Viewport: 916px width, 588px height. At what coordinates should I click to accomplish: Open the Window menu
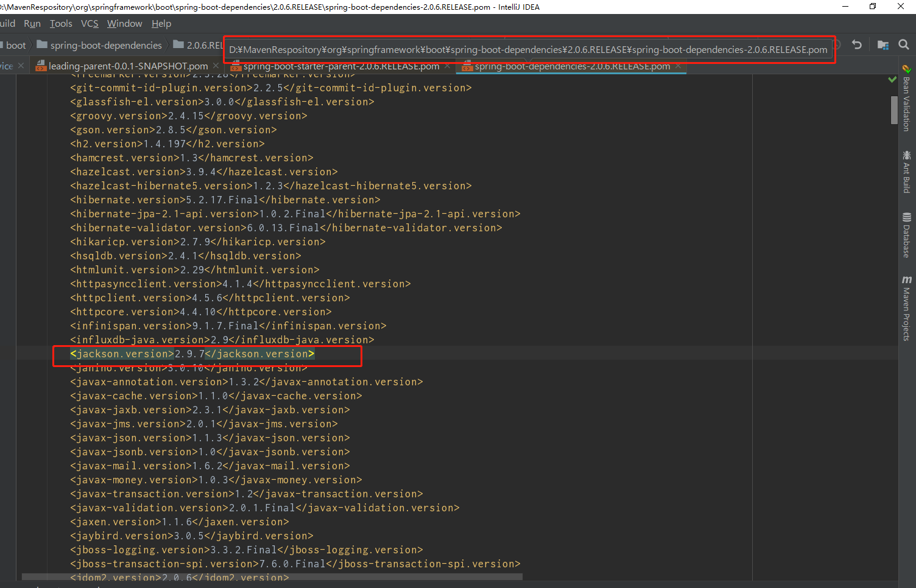(124, 23)
